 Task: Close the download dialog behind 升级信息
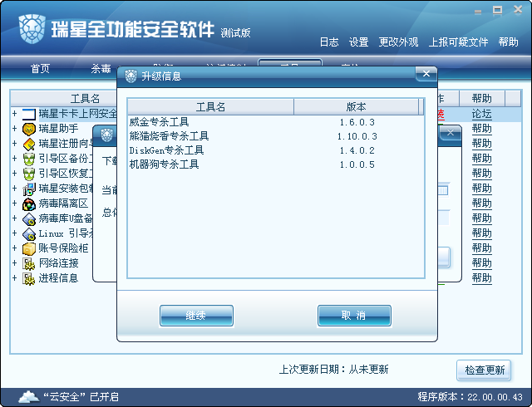(x=451, y=133)
